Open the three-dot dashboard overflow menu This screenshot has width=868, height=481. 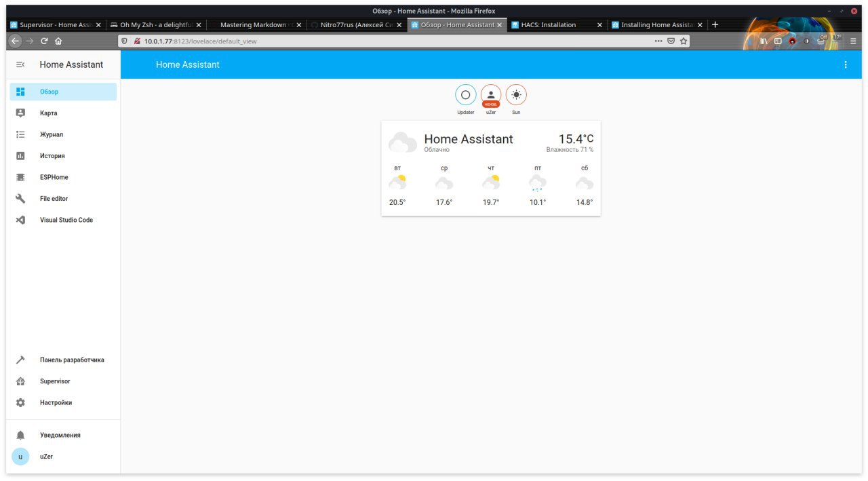click(x=845, y=64)
